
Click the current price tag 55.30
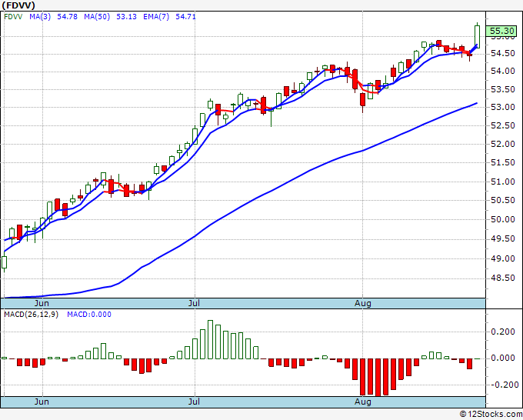pos(501,31)
